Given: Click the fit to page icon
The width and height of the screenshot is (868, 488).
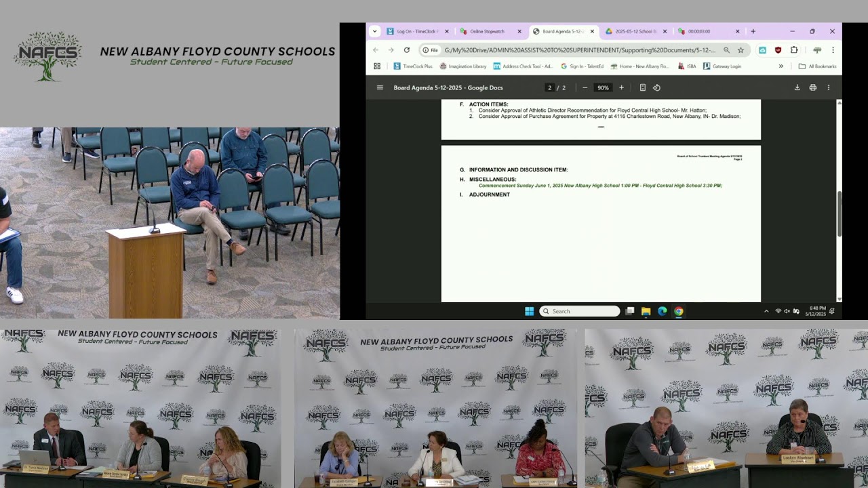Looking at the screenshot, I should tap(642, 87).
